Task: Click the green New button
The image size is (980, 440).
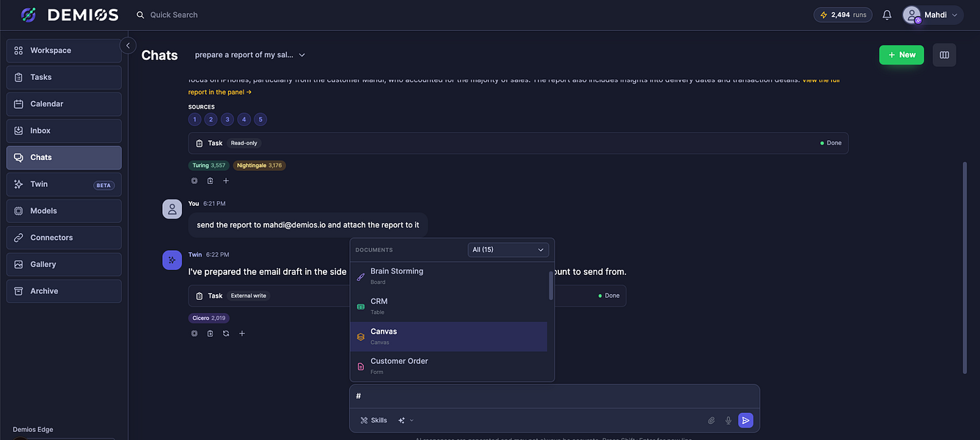Action: tap(902, 55)
